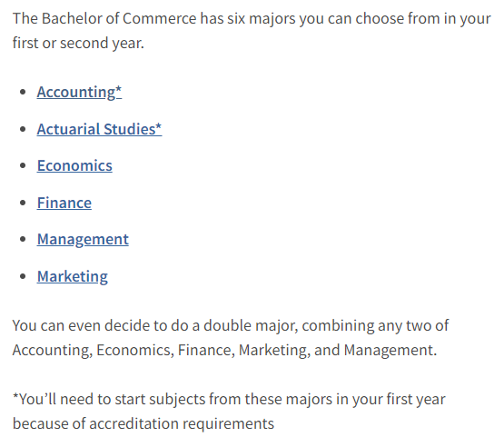504x447 pixels.
Task: Select the Management link
Action: coord(83,240)
